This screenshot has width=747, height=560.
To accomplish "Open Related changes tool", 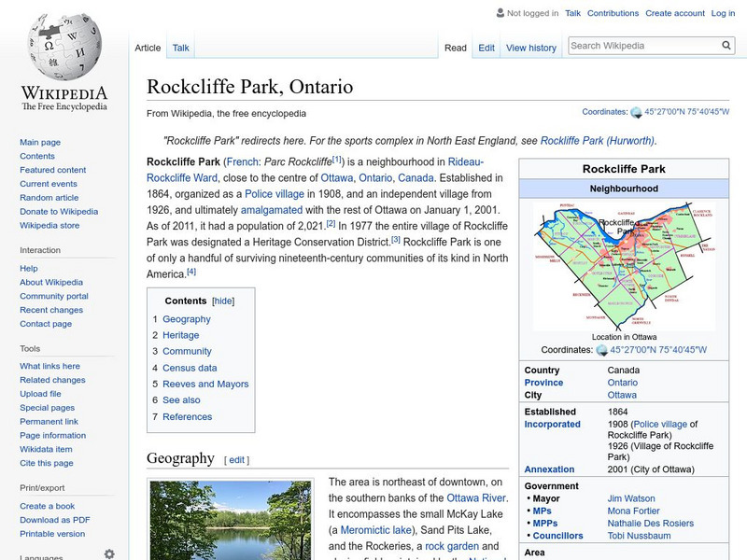I will pos(52,380).
